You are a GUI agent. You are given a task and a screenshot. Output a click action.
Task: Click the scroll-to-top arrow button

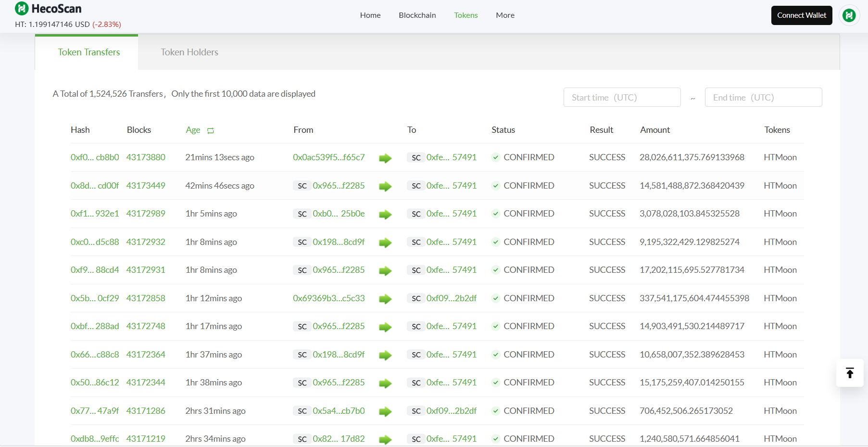(x=850, y=373)
